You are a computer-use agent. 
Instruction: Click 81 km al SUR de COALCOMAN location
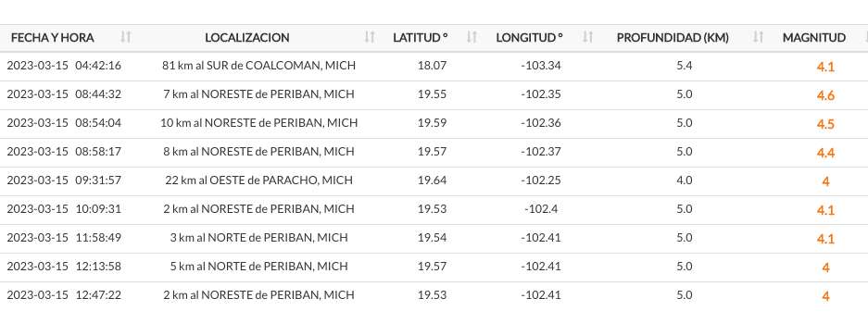(x=258, y=66)
